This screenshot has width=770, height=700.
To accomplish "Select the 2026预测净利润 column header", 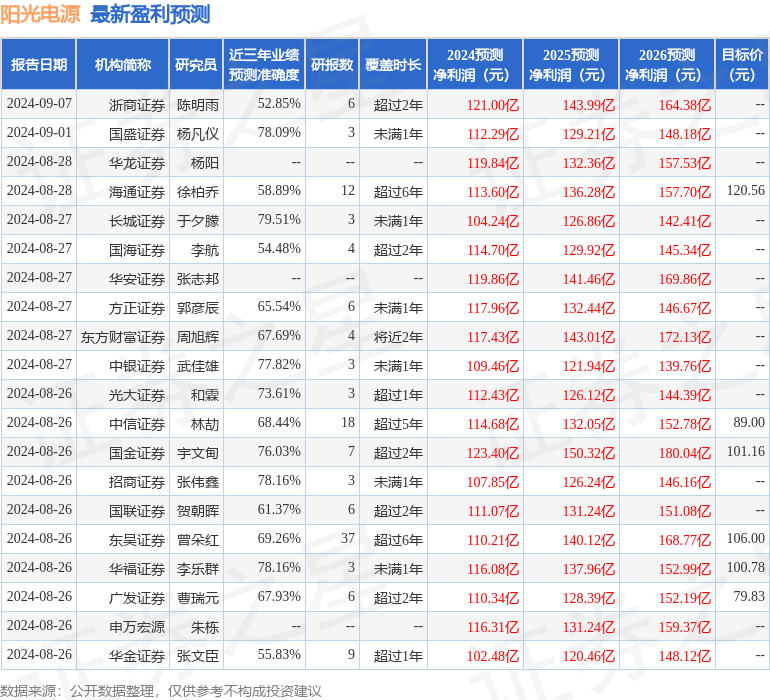I will (667, 64).
